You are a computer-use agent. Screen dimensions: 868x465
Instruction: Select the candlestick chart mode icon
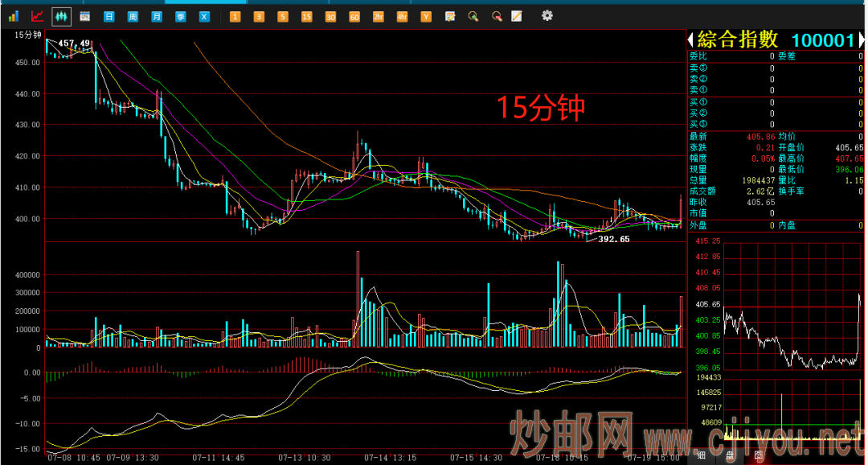click(61, 17)
